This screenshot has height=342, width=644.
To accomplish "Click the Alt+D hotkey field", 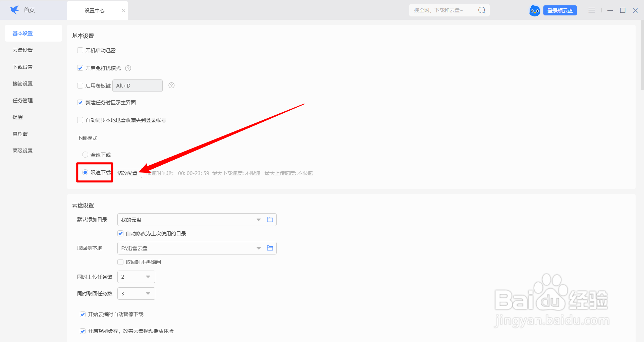I will tap(138, 85).
